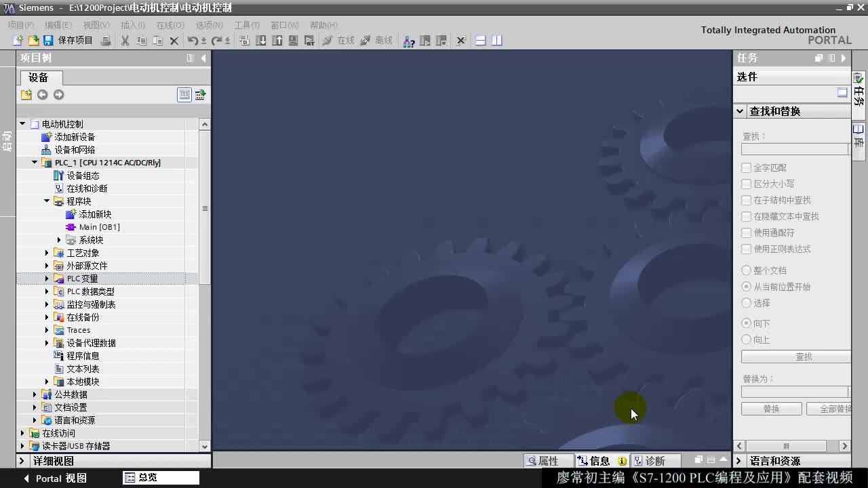
Task: Click the 查找 search button
Action: [x=796, y=357]
